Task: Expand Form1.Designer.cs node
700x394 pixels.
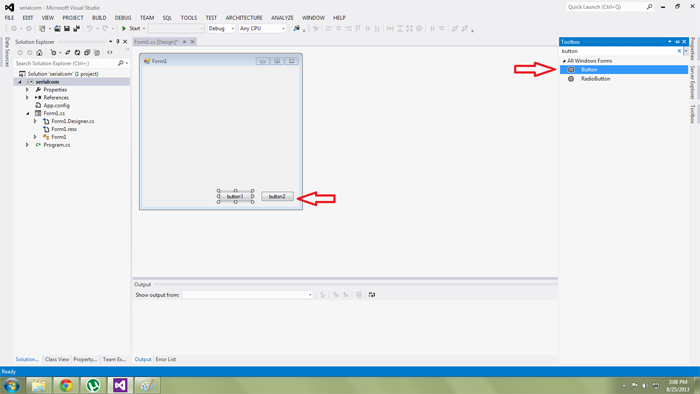Action: [35, 121]
